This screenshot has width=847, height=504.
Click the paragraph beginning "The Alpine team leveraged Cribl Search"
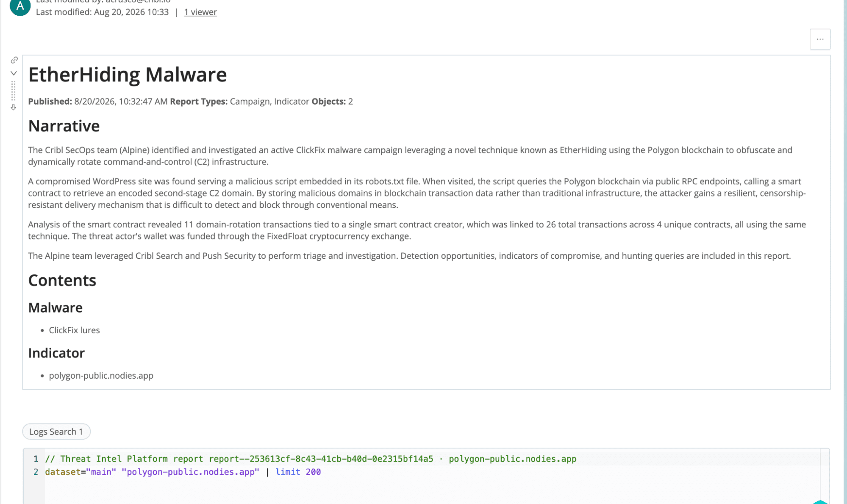[409, 256]
